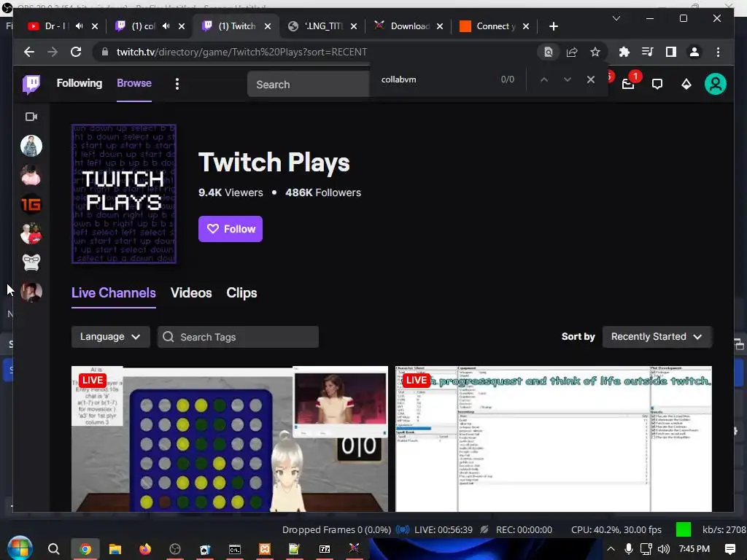Viewport: 747px width, 560px height.
Task: Open the Following page link
Action: [79, 83]
